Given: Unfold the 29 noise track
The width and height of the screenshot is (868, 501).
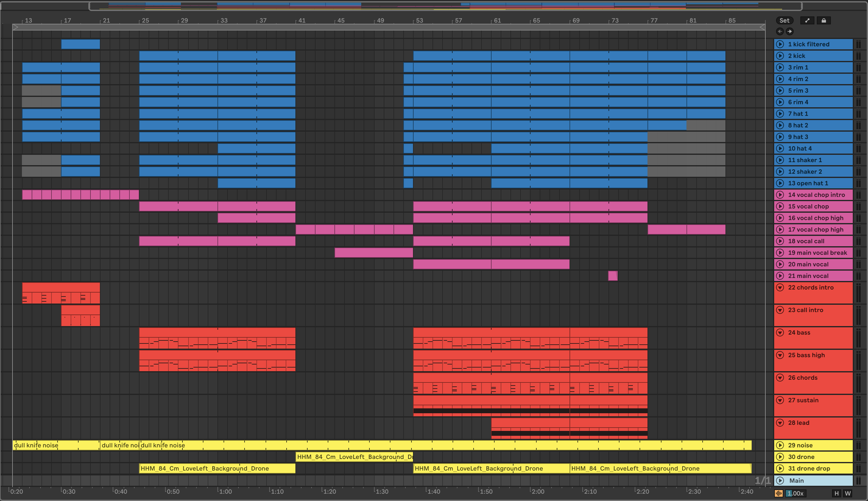Looking at the screenshot, I should (780, 445).
